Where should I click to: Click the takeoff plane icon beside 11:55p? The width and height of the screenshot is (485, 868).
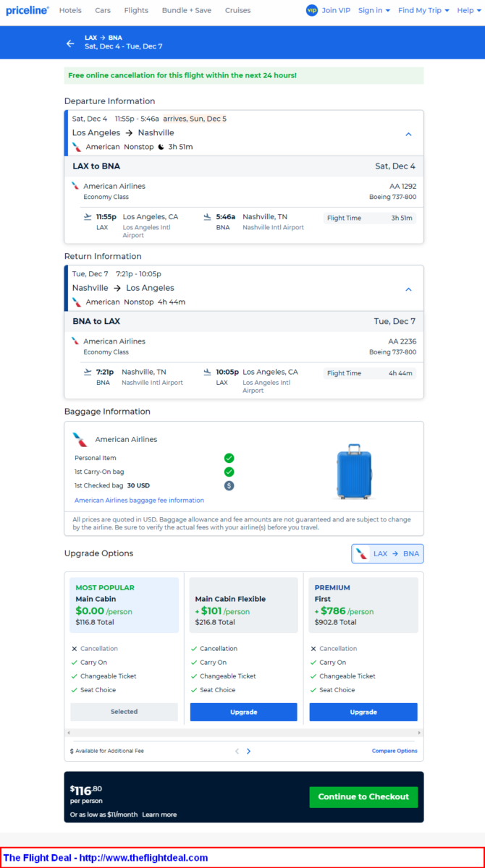pyautogui.click(x=88, y=216)
